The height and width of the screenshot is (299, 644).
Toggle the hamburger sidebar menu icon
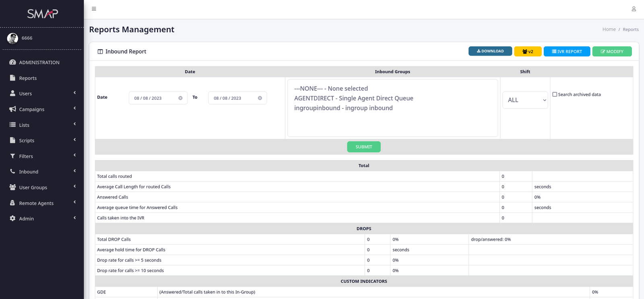94,9
